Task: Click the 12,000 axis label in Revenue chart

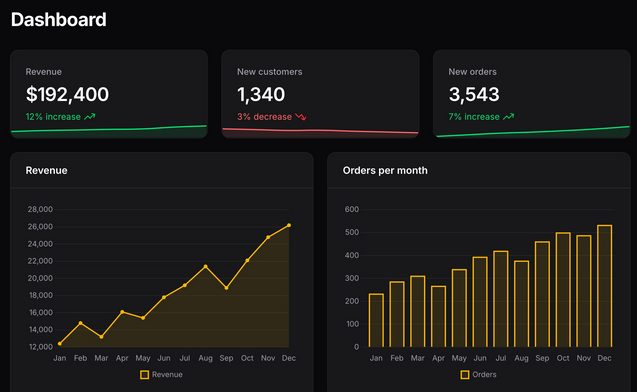Action: coord(40,347)
